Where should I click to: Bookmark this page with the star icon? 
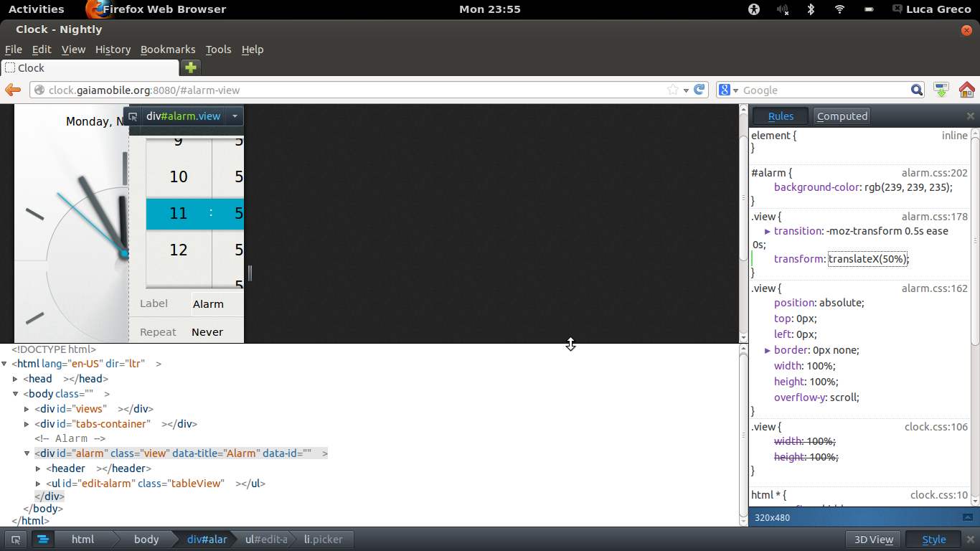click(x=673, y=90)
